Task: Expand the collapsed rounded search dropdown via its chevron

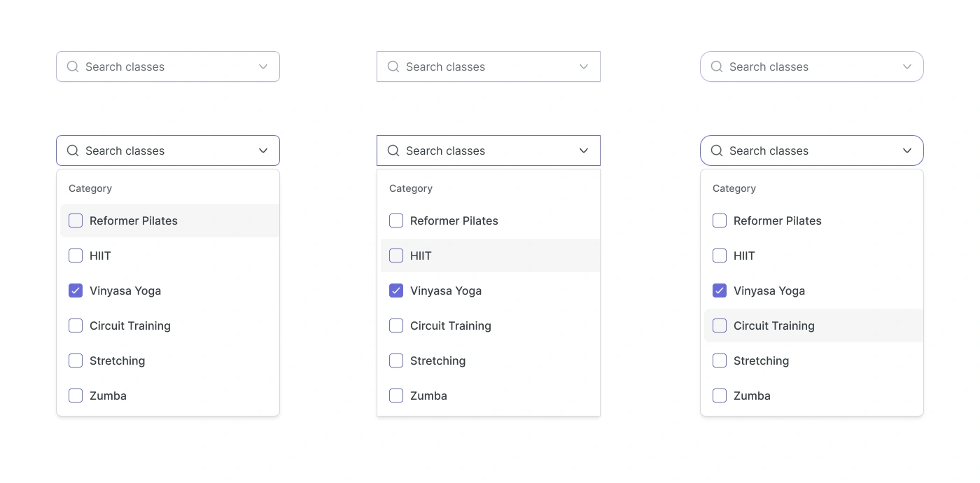Action: [x=263, y=66]
